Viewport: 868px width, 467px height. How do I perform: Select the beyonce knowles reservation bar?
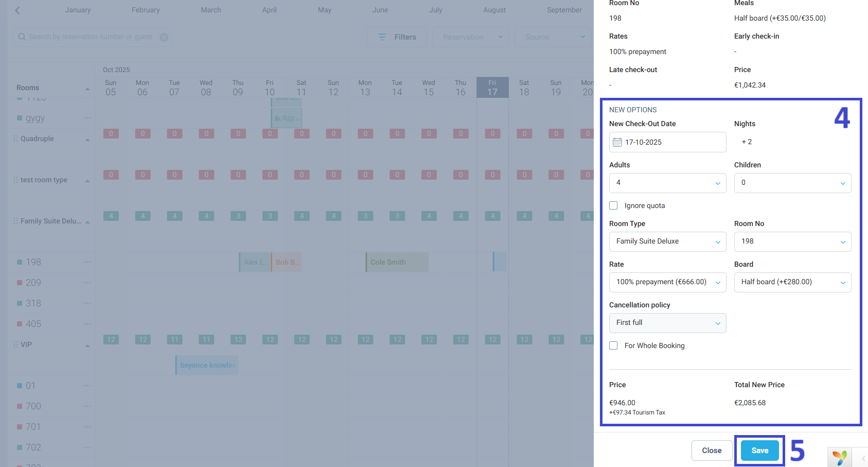(206, 365)
